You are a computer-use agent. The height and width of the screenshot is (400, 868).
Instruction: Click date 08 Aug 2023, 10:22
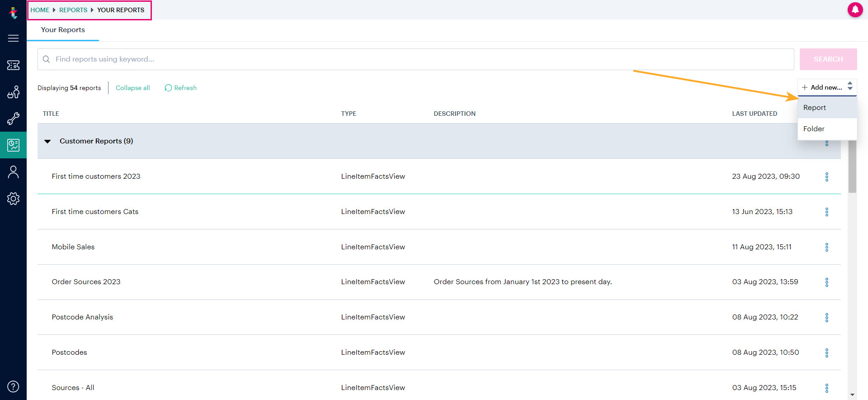[x=765, y=317]
